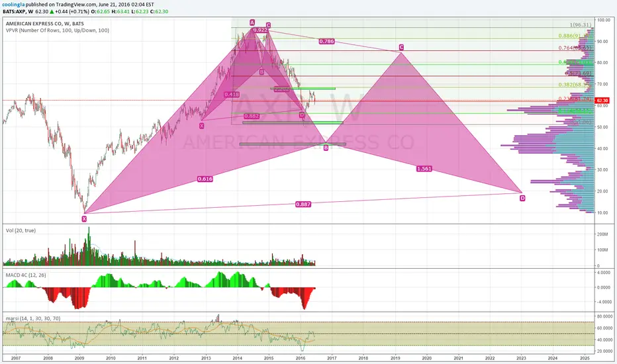Image resolution: width=617 pixels, height=364 pixels.
Task: Click the 200M volume axis label
Action: [x=602, y=234]
